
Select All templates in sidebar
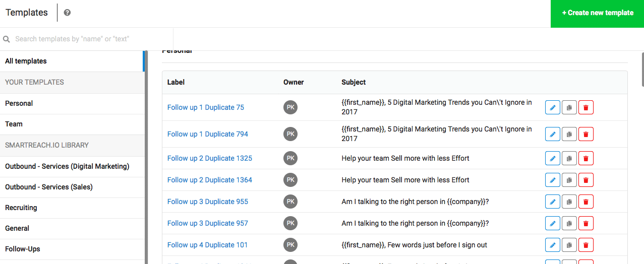(x=72, y=61)
